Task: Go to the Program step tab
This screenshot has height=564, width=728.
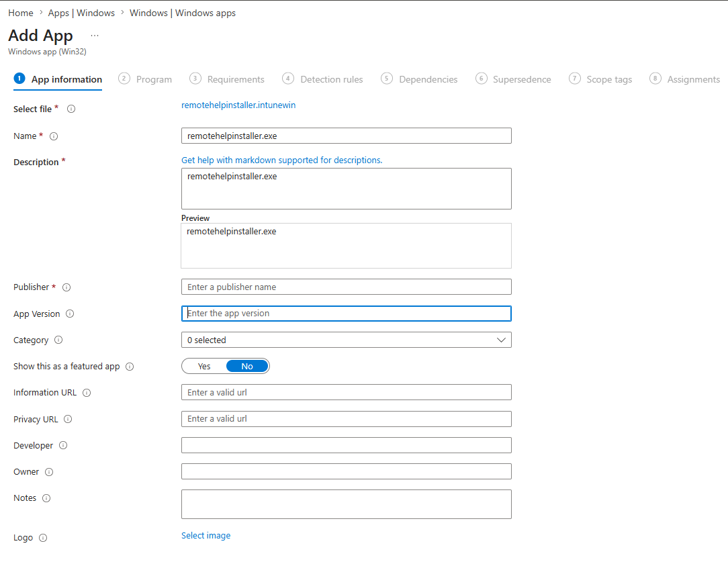Action: (145, 79)
